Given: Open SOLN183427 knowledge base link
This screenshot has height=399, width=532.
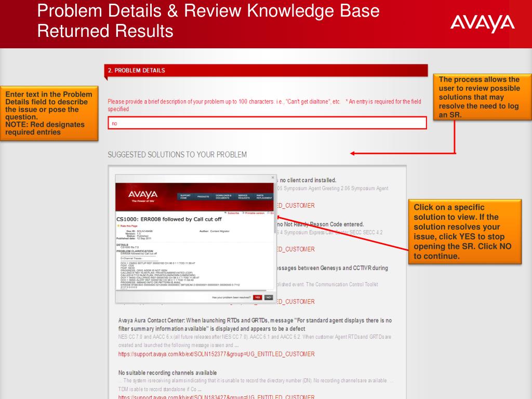Looking at the screenshot, I should coord(217,396).
